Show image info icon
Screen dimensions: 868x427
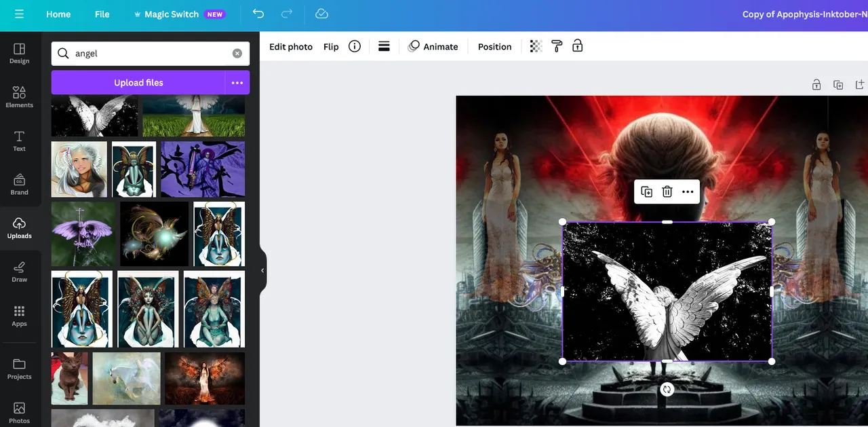[355, 46]
